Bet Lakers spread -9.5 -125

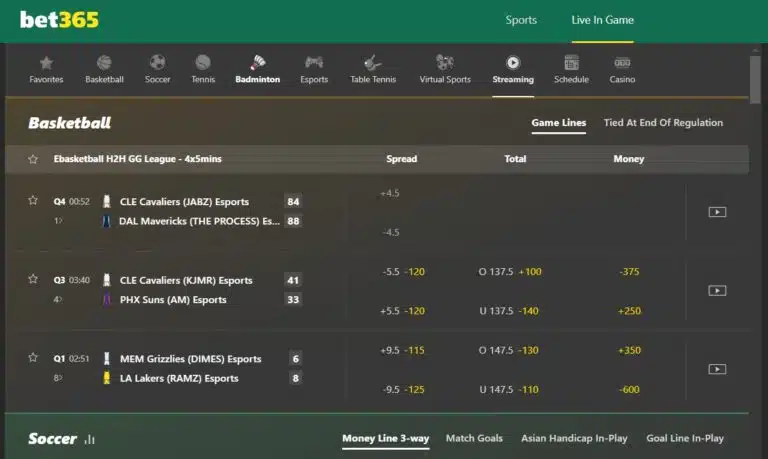coord(403,389)
